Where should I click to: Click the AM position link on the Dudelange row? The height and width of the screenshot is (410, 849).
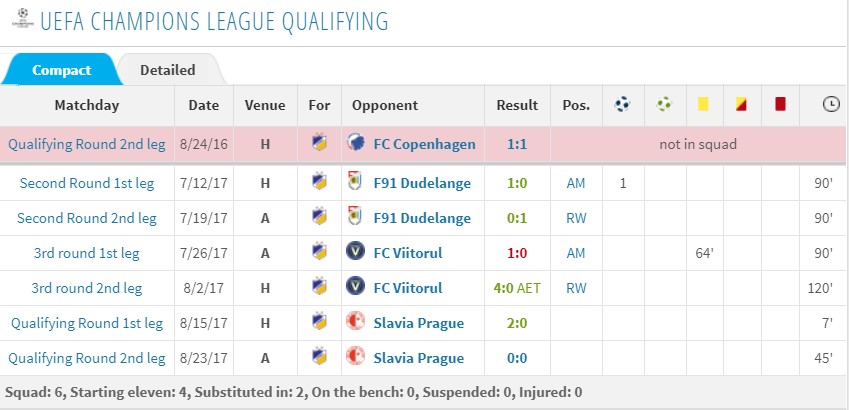pos(576,183)
